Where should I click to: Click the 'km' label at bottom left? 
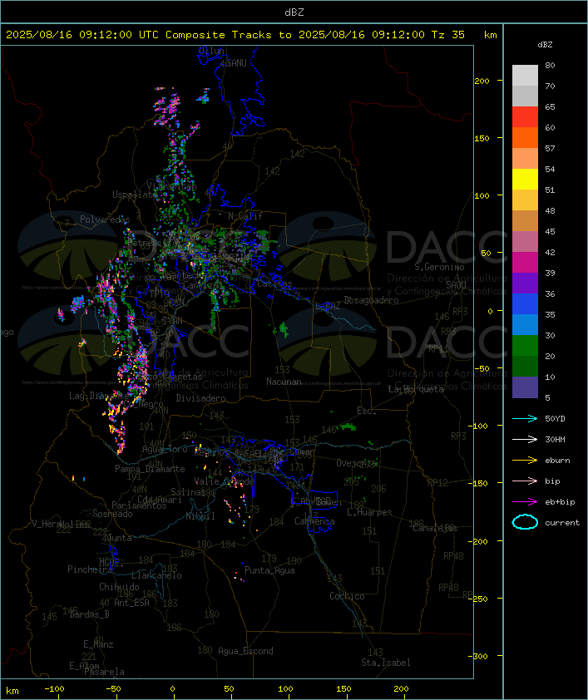(12, 691)
